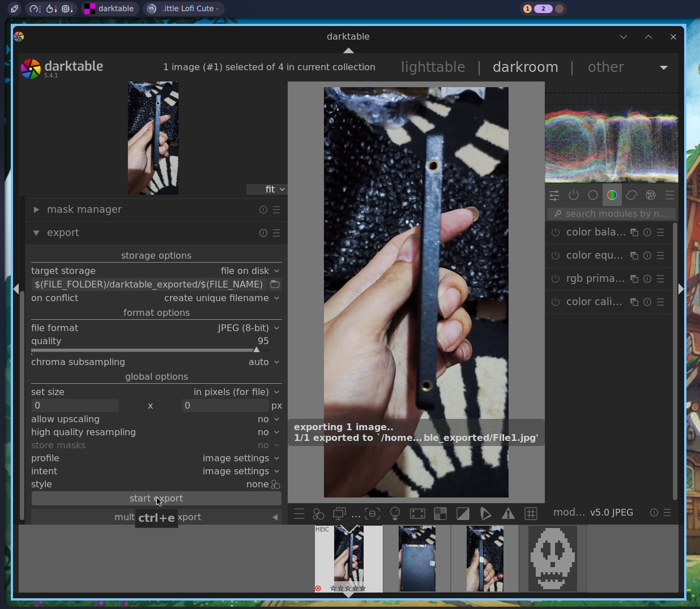Switch to Little Lofi Cute taskbar window
The image size is (700, 609).
(x=183, y=8)
